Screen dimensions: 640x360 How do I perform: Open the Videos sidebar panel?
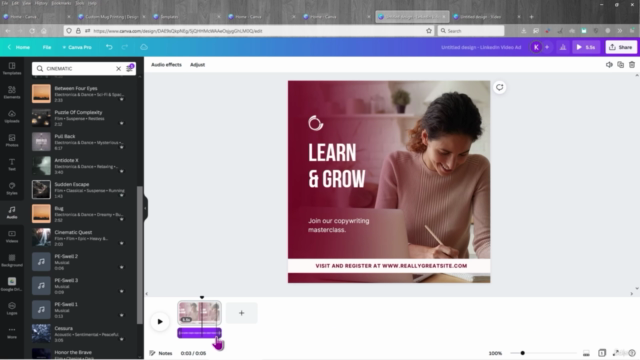(x=12, y=236)
